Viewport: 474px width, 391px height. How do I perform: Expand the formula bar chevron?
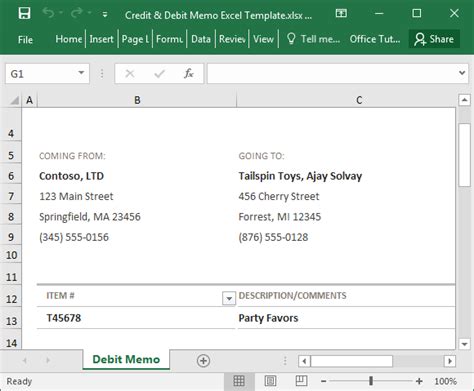pyautogui.click(x=462, y=73)
